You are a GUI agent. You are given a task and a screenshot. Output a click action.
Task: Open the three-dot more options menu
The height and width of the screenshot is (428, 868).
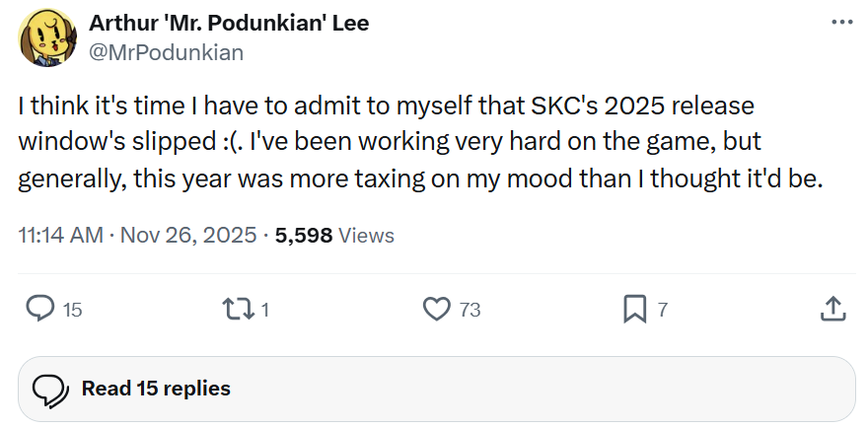click(x=841, y=22)
